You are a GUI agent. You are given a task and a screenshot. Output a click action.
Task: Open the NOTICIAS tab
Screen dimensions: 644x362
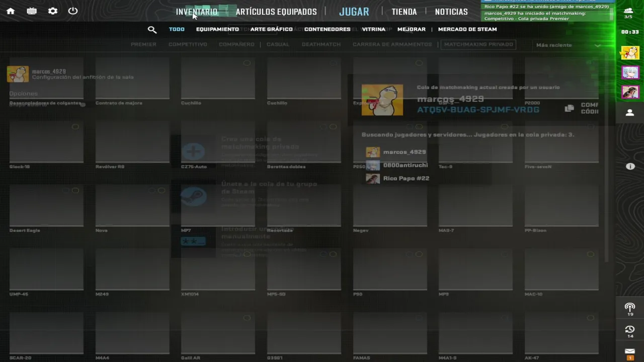tap(451, 12)
